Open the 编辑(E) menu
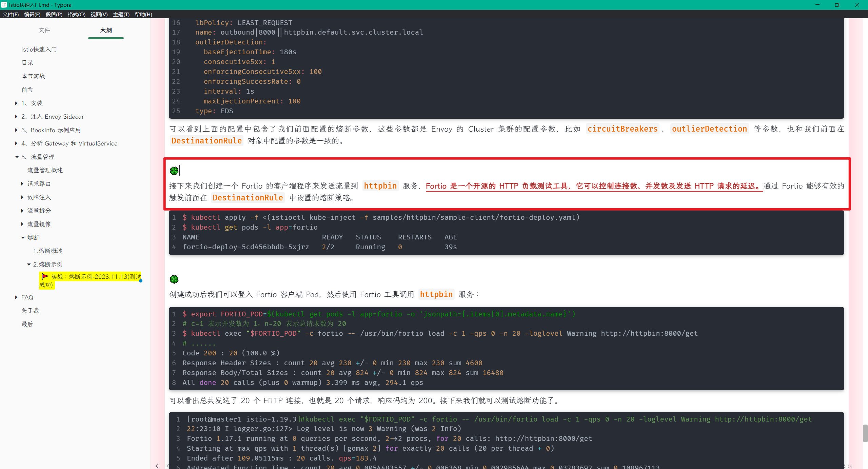Image resolution: width=868 pixels, height=469 pixels. 32,14
